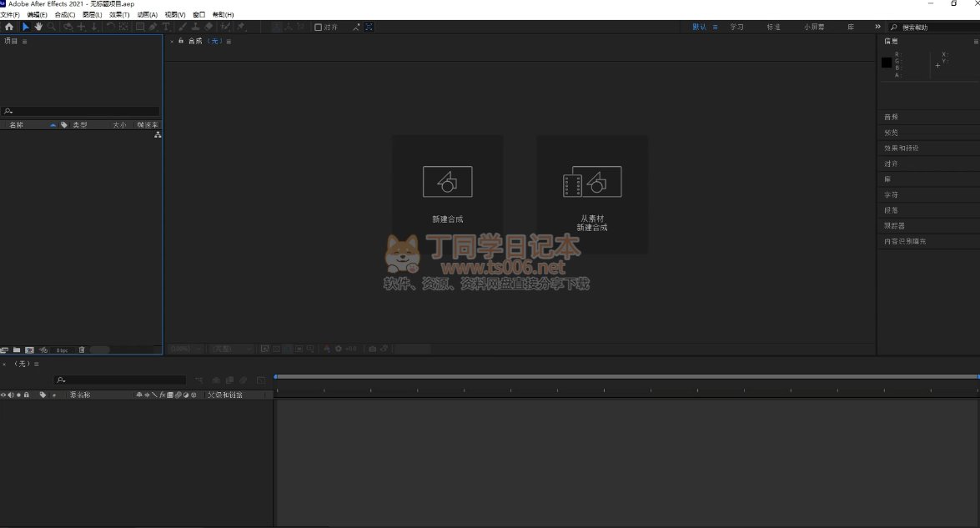The height and width of the screenshot is (528, 980).
Task: Select the Zoom magnifier tool
Action: click(x=52, y=27)
